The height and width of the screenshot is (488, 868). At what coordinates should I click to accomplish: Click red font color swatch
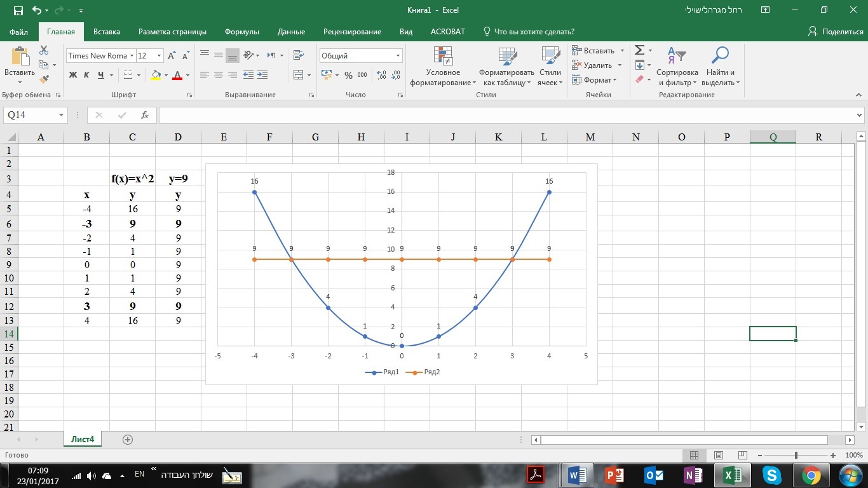177,75
